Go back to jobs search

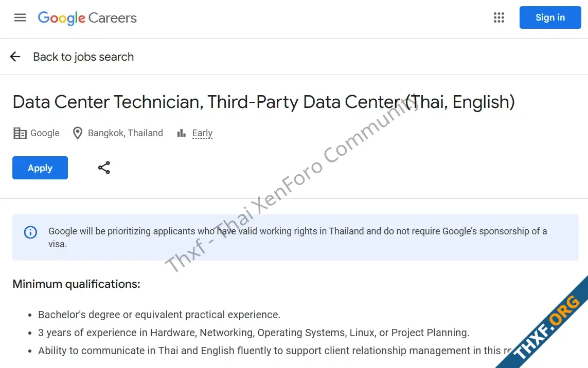tap(83, 57)
